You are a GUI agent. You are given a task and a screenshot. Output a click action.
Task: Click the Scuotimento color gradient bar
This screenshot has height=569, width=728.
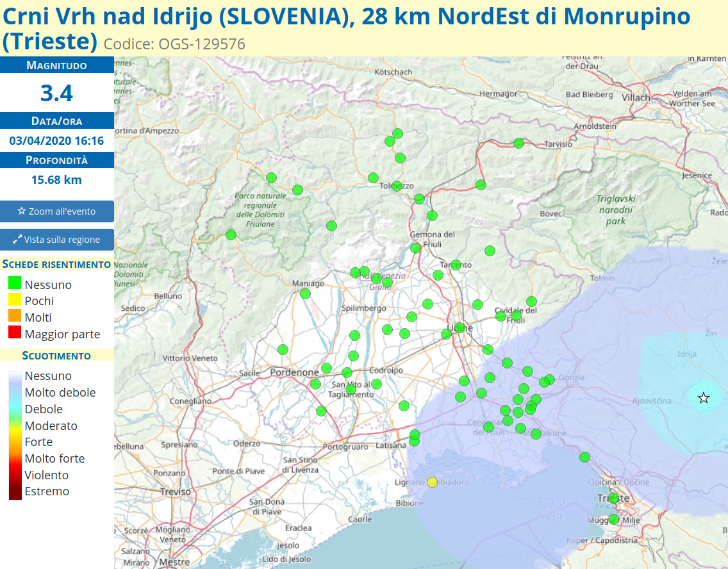pos(15,434)
